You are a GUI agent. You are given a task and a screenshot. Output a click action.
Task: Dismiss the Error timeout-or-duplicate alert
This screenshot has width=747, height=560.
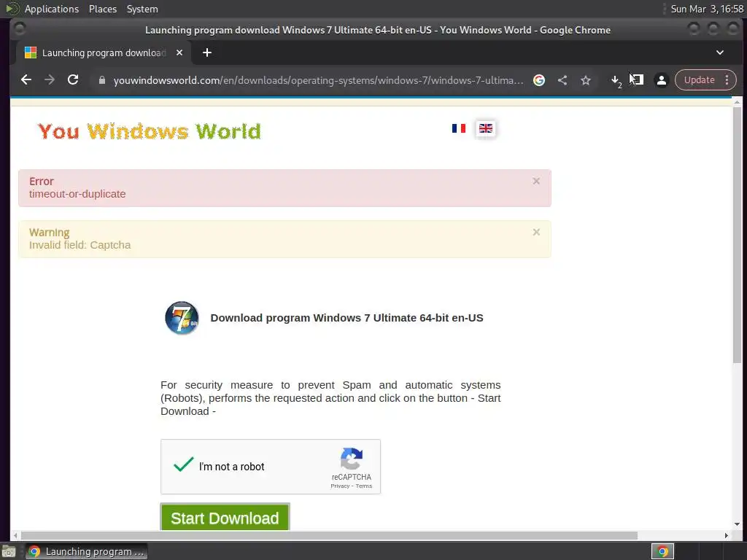point(536,181)
